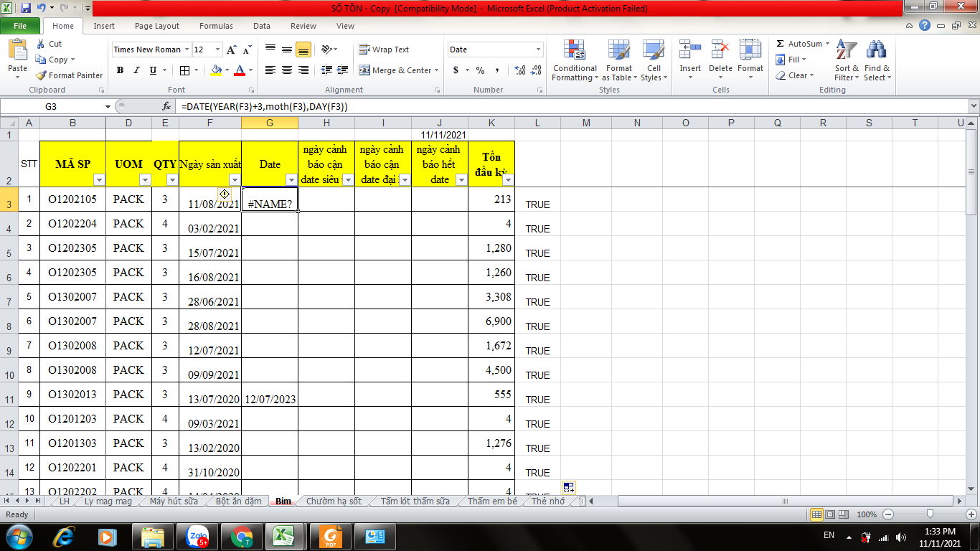Image resolution: width=980 pixels, height=551 pixels.
Task: Open the File tab
Action: click(x=20, y=26)
